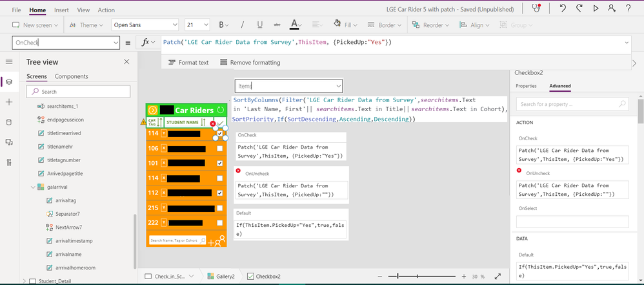The image size is (644, 285).
Task: Toggle checkbox in row 215
Action: (220, 207)
